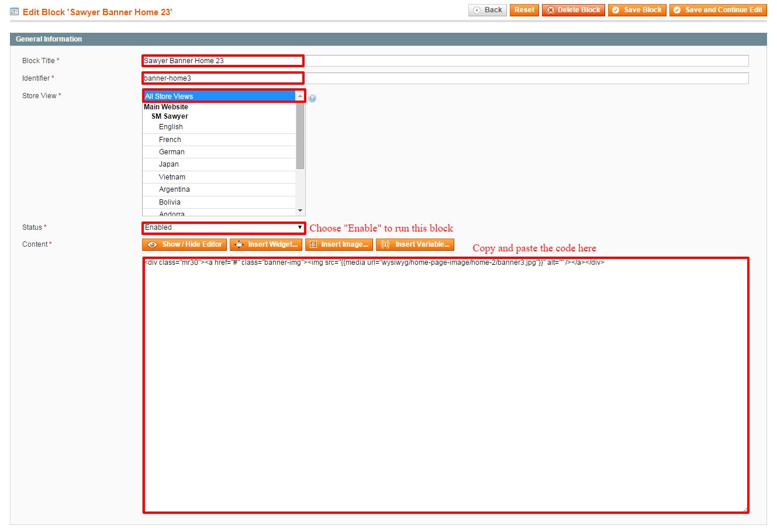
Task: Click the Back button
Action: (488, 10)
